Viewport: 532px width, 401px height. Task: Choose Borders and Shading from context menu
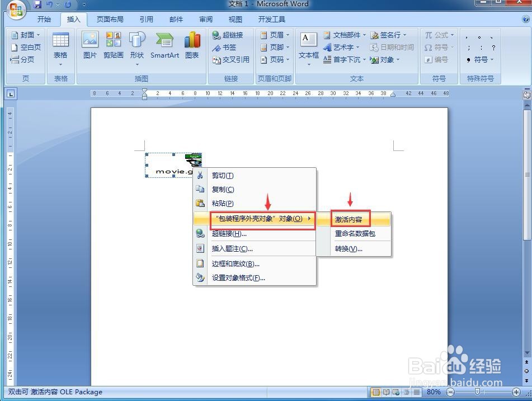point(255,263)
